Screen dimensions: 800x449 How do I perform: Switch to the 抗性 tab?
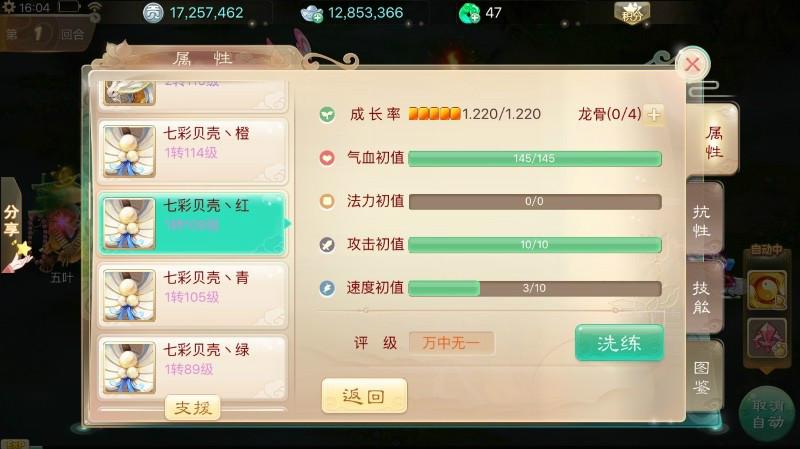tap(703, 220)
